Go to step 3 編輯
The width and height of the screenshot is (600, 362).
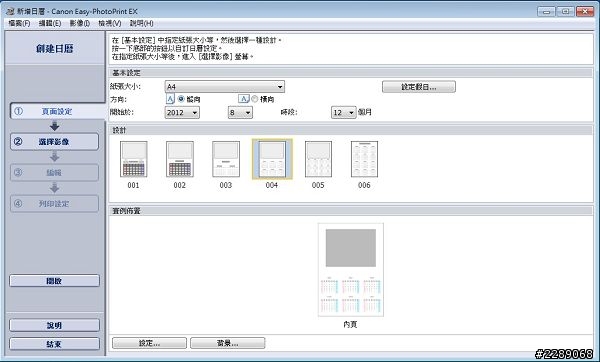click(54, 173)
